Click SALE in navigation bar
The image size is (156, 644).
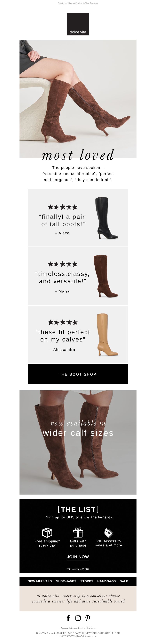coord(124,581)
